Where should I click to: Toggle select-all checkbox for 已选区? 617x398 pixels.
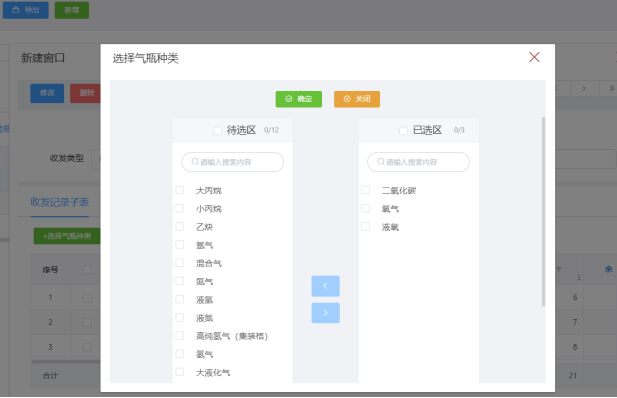pos(403,130)
